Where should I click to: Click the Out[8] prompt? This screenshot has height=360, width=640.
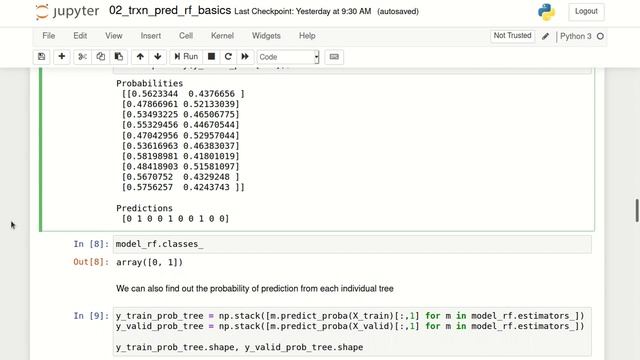tap(91, 262)
